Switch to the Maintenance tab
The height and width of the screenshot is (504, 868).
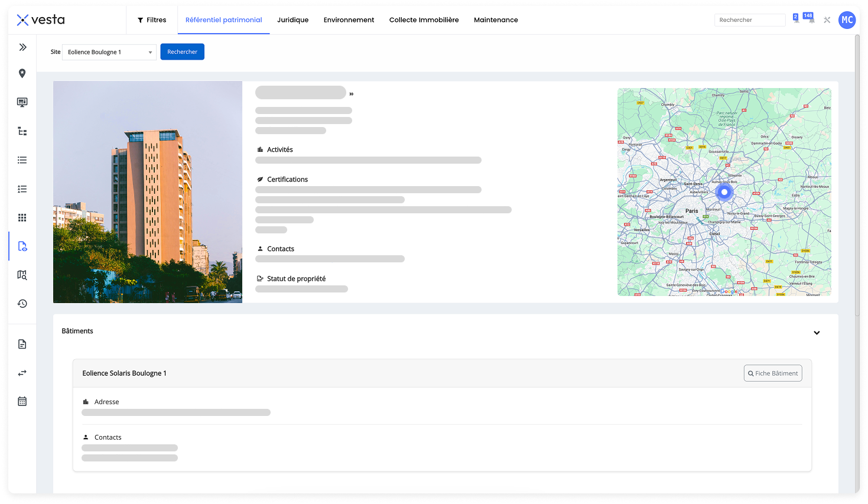pyautogui.click(x=495, y=20)
